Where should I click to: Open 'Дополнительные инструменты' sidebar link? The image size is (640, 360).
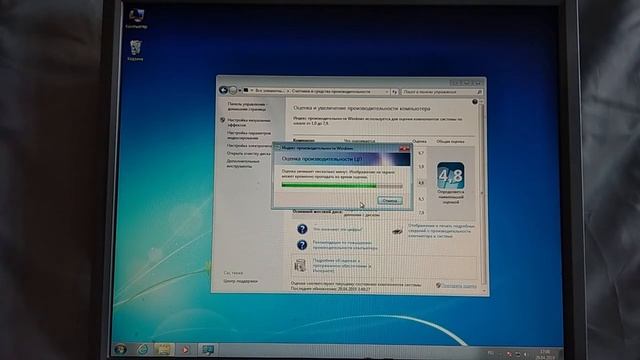click(243, 164)
